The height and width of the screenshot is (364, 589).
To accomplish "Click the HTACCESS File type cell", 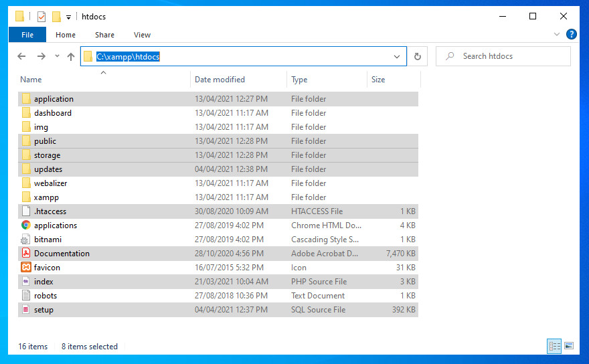I will [x=317, y=211].
